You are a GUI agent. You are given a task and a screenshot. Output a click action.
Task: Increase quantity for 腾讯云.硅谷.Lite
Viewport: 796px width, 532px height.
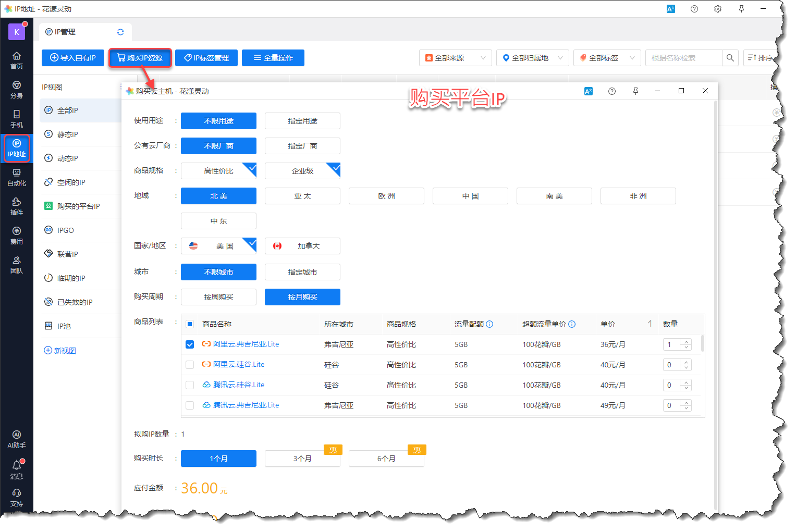686,382
